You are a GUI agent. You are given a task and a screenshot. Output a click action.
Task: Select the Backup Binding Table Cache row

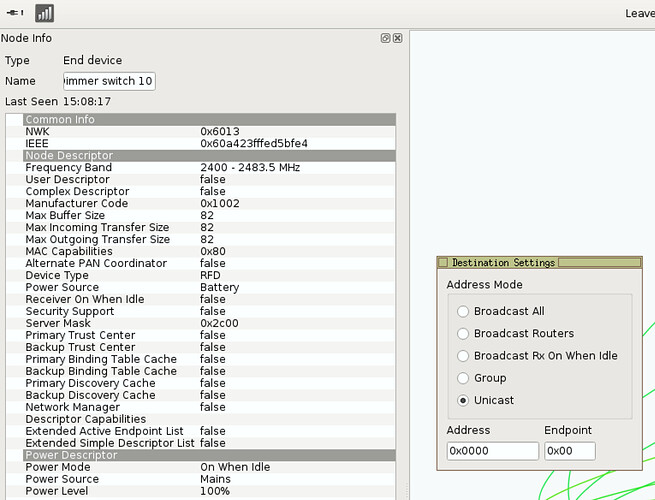pos(201,371)
